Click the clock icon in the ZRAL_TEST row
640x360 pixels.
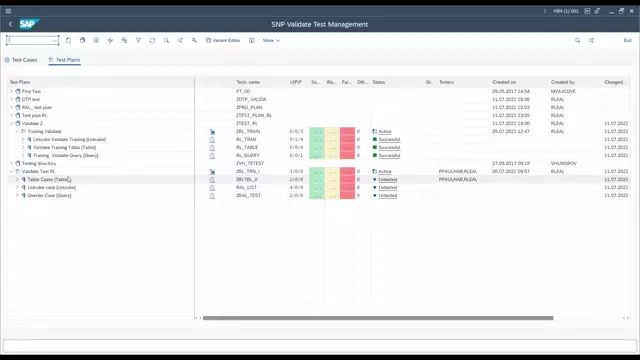tap(212, 196)
